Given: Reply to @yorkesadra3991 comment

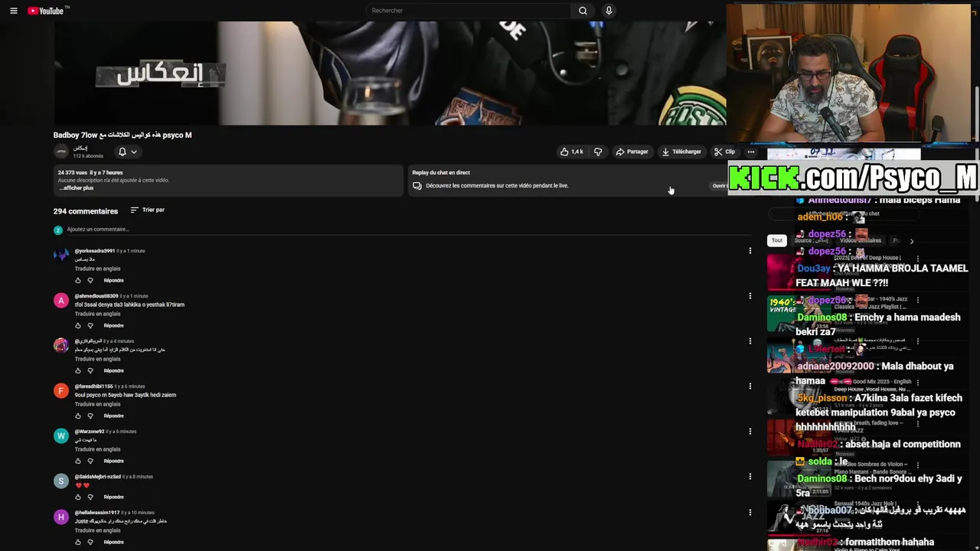Looking at the screenshot, I should [113, 280].
